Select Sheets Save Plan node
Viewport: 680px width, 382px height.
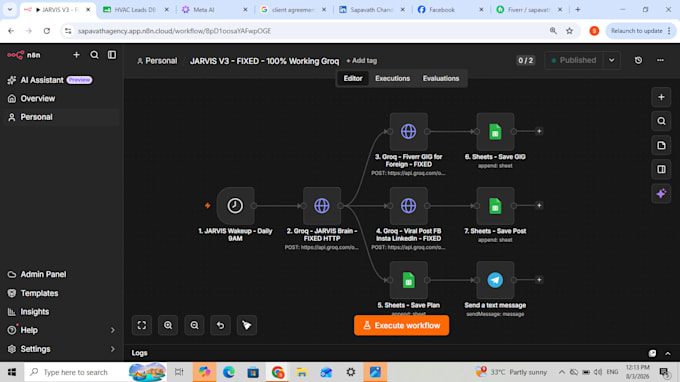[x=409, y=280]
